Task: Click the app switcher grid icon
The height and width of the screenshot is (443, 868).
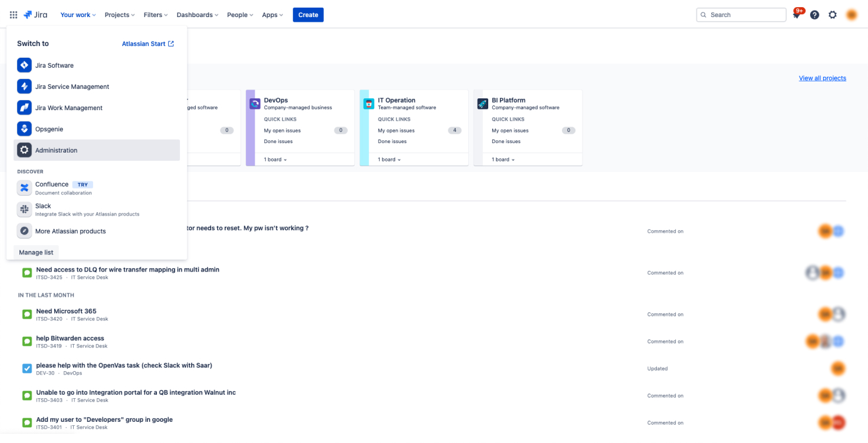Action: [14, 15]
